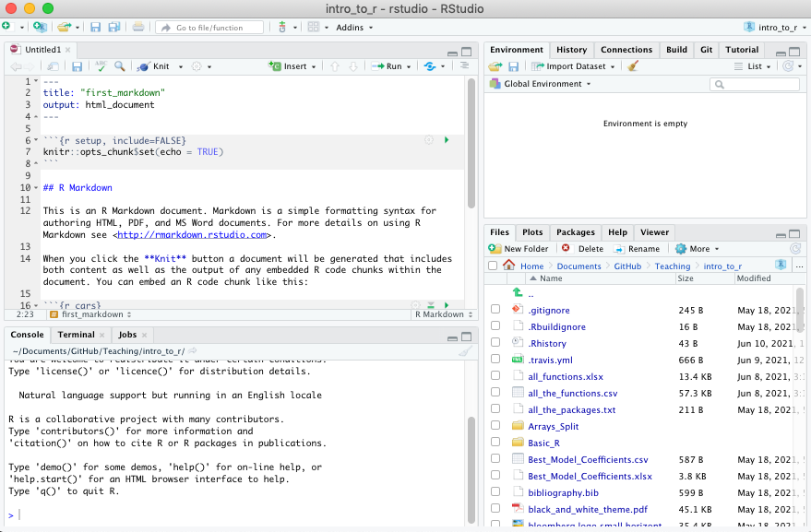Viewport: 811px width, 532px height.
Task: Save workspace icon in Environment pane
Action: tap(514, 66)
